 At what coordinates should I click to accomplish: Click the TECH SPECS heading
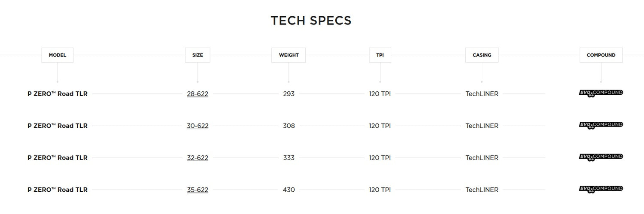pyautogui.click(x=311, y=21)
